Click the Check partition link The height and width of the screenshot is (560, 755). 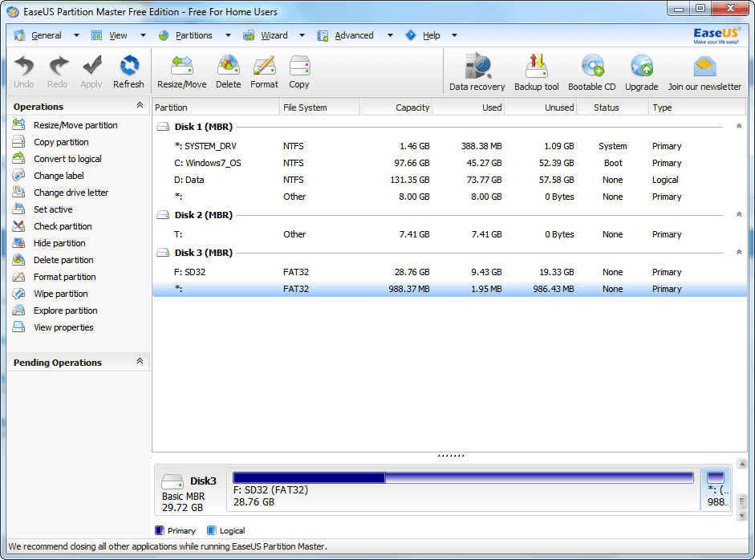click(63, 226)
